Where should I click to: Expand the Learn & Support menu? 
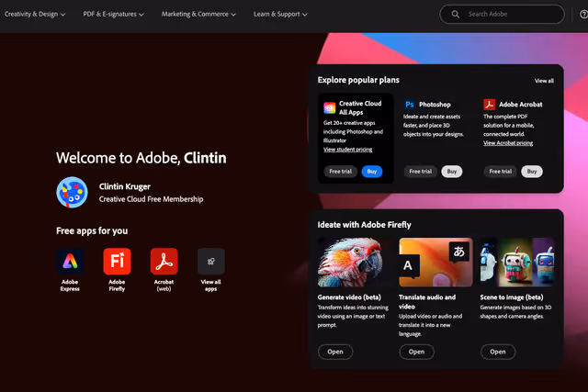click(x=280, y=15)
